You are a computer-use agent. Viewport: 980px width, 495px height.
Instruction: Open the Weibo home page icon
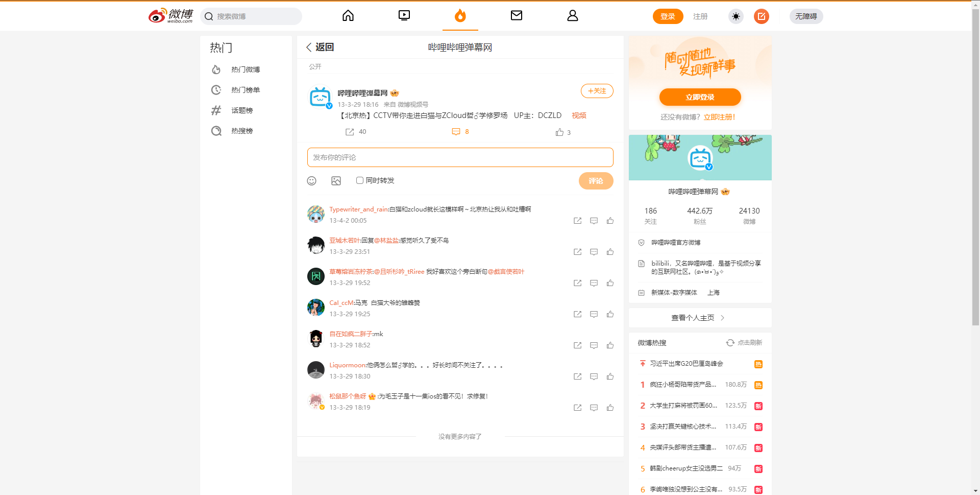(x=348, y=16)
